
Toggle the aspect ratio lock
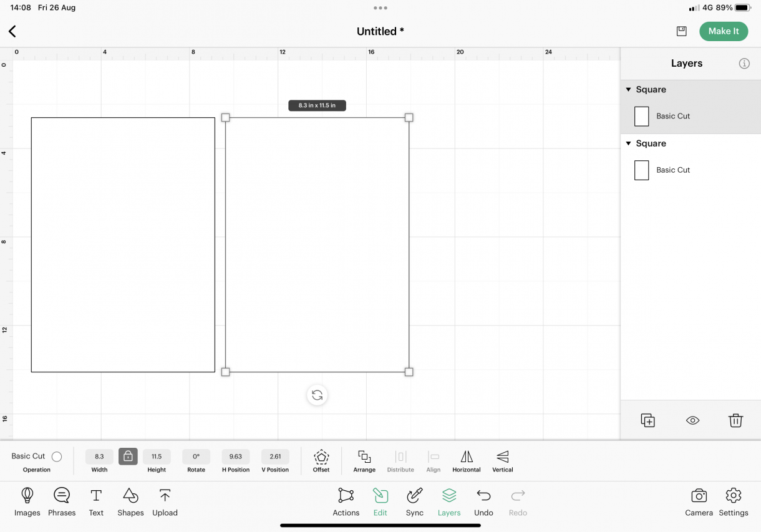point(128,457)
